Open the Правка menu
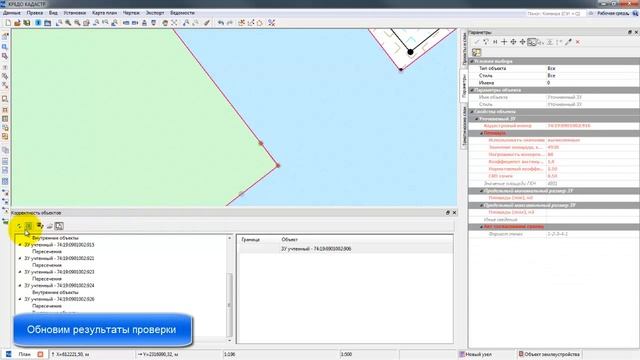Viewport: 640px width, 360px height. click(35, 13)
